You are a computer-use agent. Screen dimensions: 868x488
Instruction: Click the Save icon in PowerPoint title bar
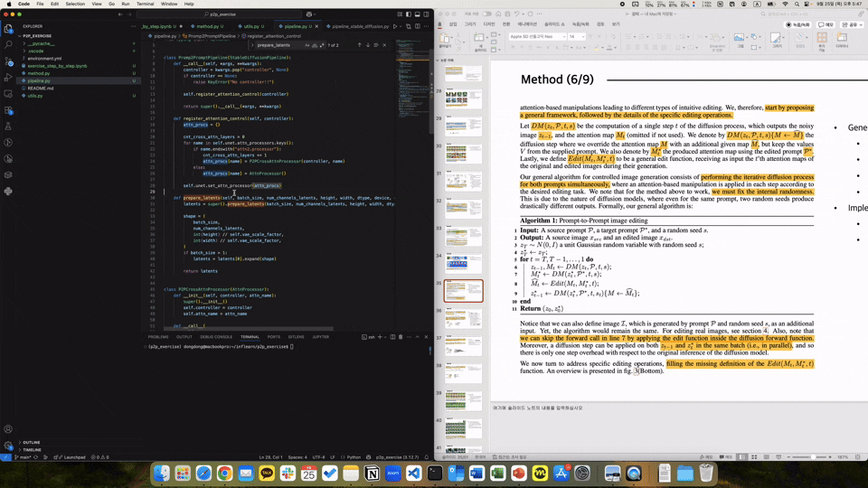tap(507, 14)
